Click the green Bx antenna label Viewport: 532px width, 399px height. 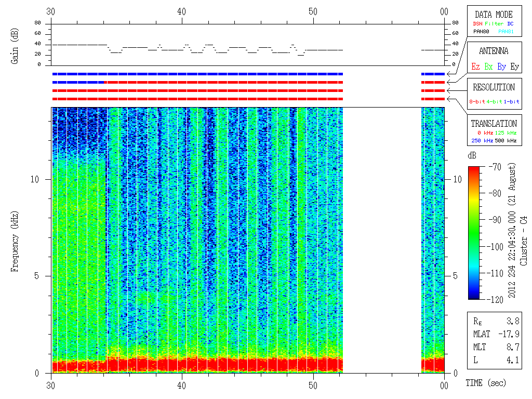(488, 66)
